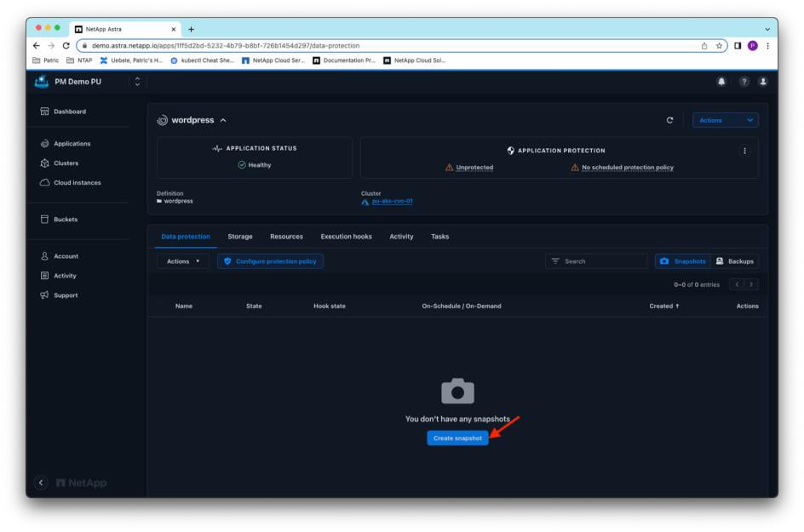Open the Actions dropdown above the table
This screenshot has height=532, width=804.
(x=183, y=261)
